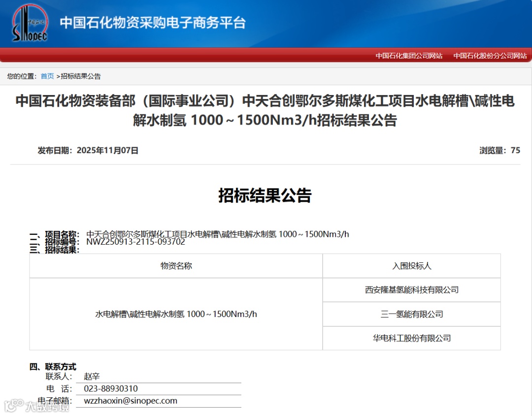Click 招标结果公告 breadcrumb text
Screen dimensions: 532x416
[x=81, y=76]
